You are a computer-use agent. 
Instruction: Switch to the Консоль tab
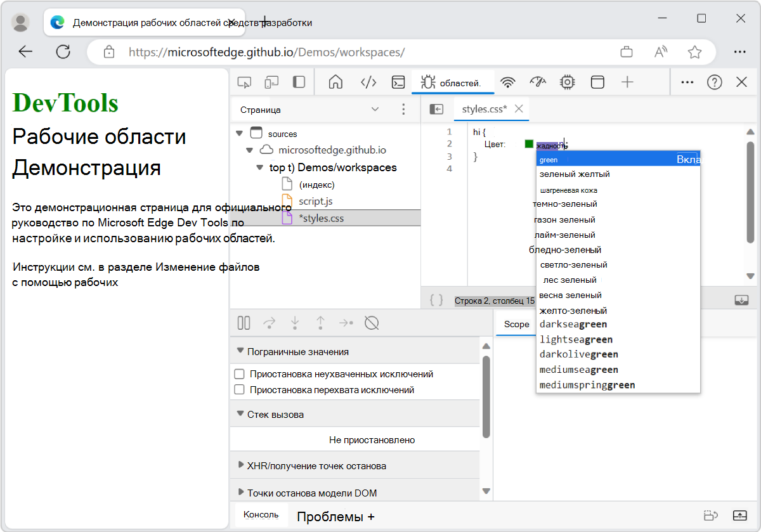coord(261,516)
